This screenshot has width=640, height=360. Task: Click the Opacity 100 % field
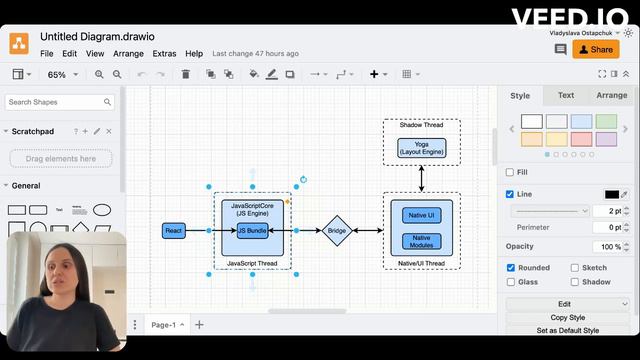607,247
